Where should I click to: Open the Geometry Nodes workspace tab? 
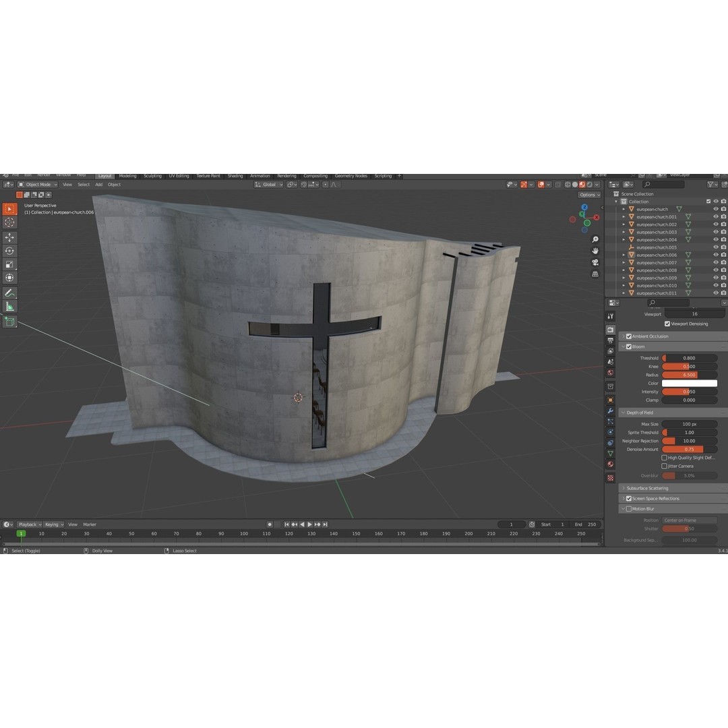click(x=351, y=176)
